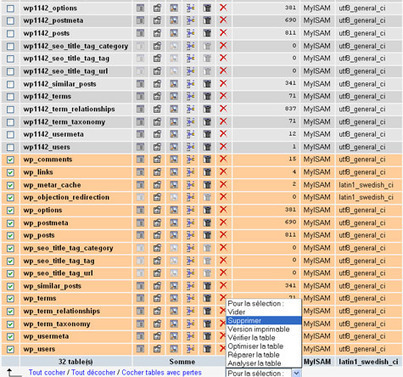Click the insert icon for wp1142_term_taxonomy
The image size is (403, 377).
[x=190, y=122]
